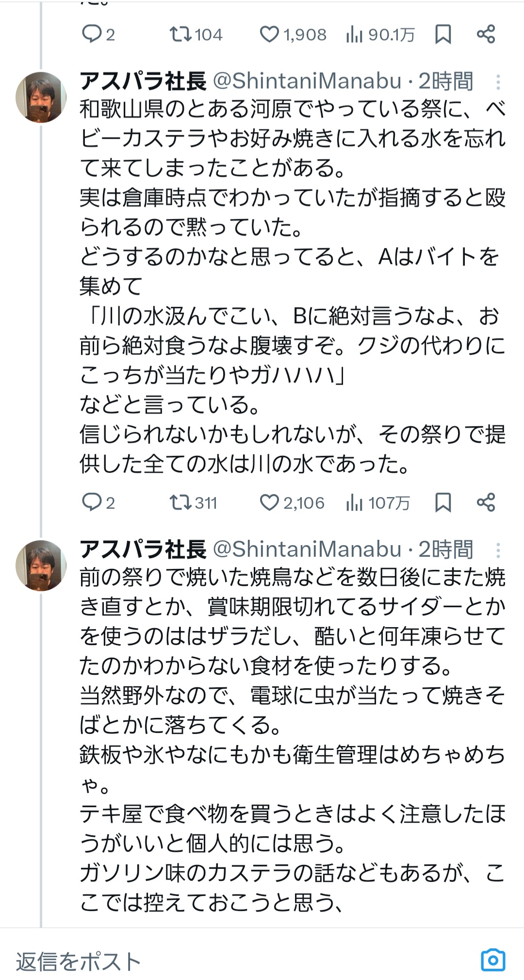Open アスパラ社長 avatar on river water tweet
This screenshot has height=980, width=524.
[41, 98]
